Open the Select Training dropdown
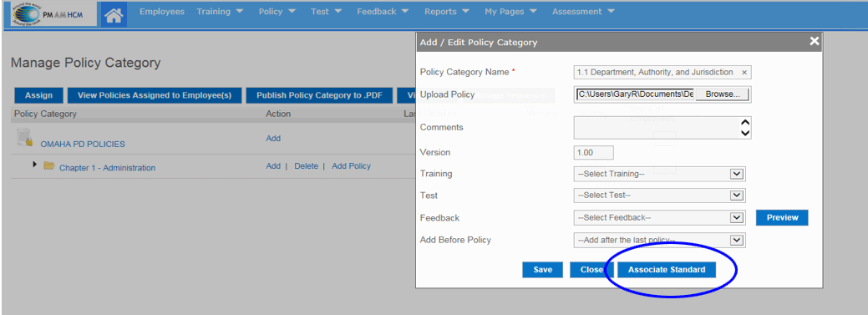The height and width of the screenshot is (315, 868). click(x=659, y=174)
